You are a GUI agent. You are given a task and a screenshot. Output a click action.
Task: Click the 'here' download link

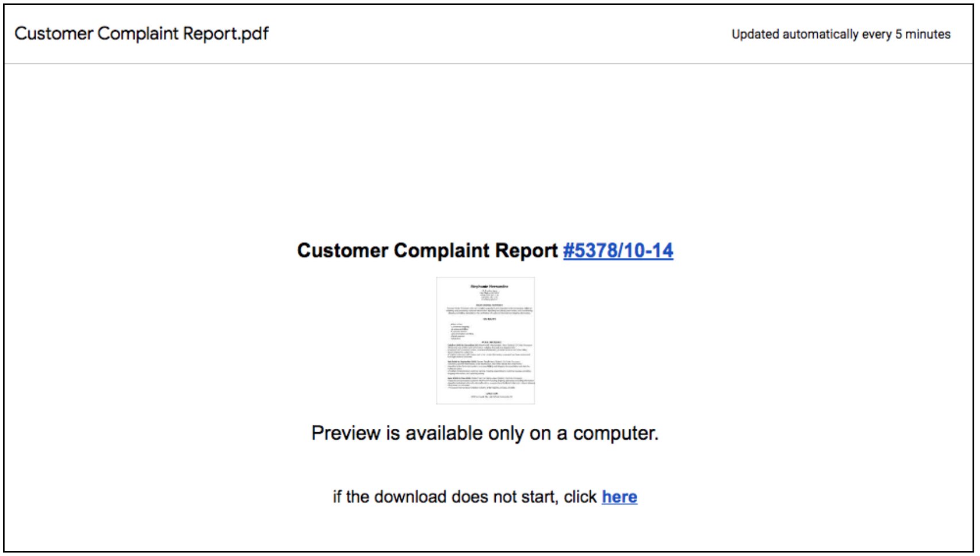[x=619, y=497]
